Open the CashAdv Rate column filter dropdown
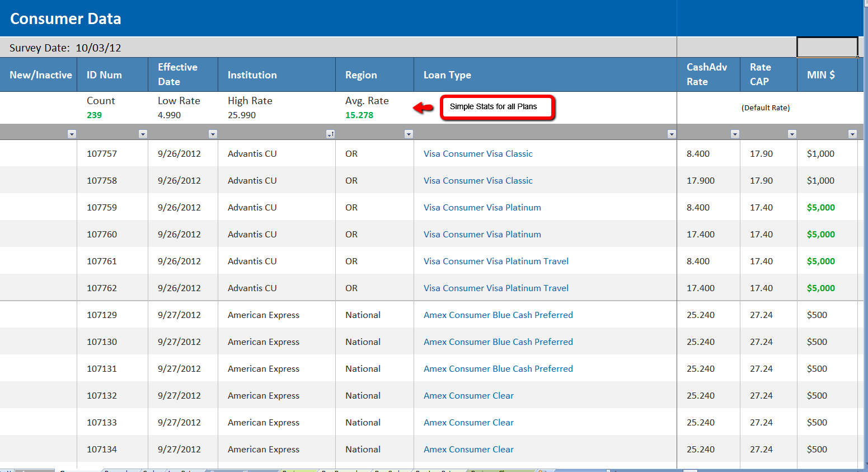This screenshot has height=472, width=868. click(x=735, y=134)
